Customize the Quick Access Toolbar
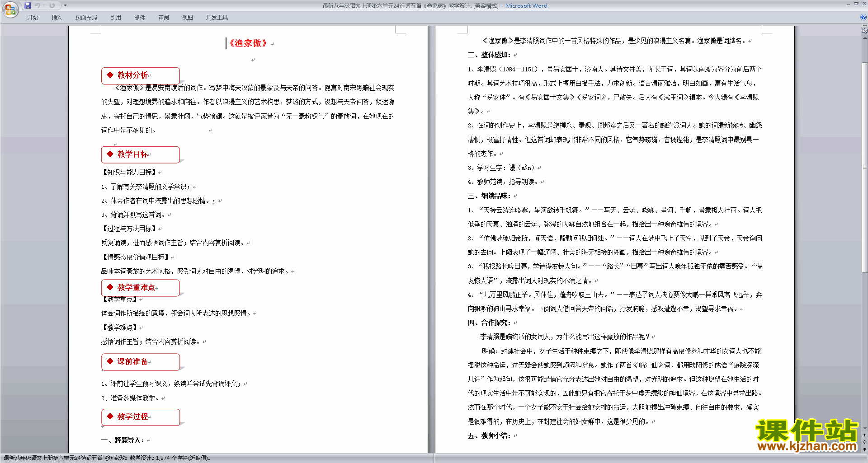This screenshot has width=868, height=463. click(65, 5)
